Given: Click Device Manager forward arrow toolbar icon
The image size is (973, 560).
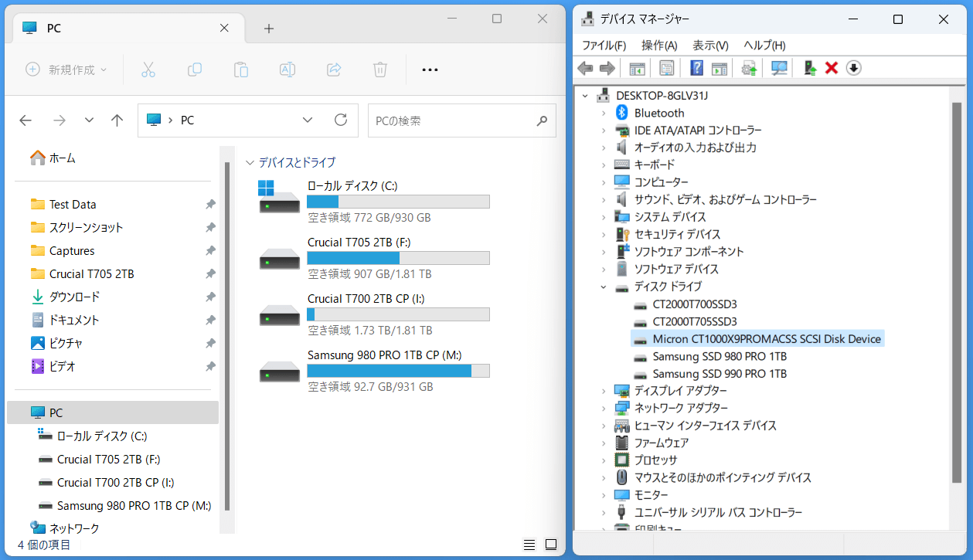Looking at the screenshot, I should click(607, 69).
